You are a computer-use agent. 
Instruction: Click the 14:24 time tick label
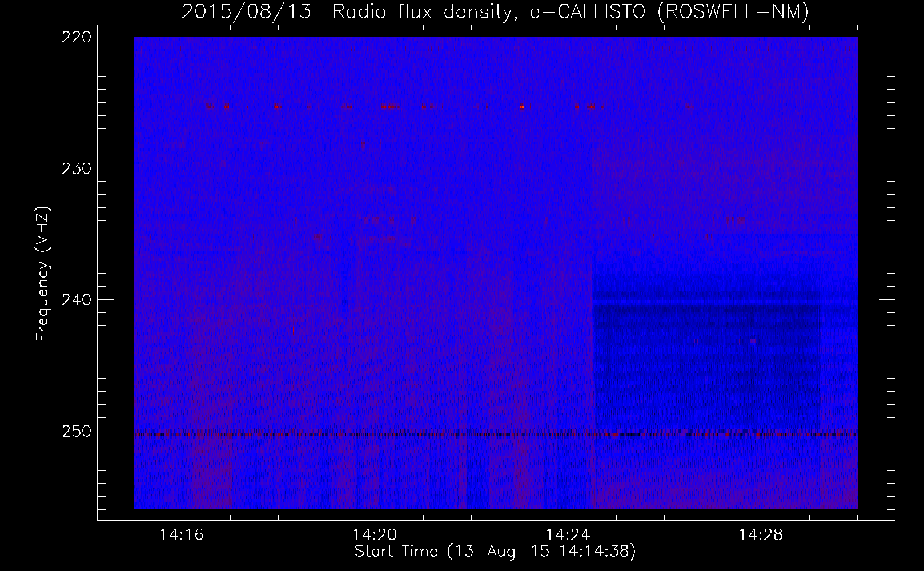[x=568, y=535]
